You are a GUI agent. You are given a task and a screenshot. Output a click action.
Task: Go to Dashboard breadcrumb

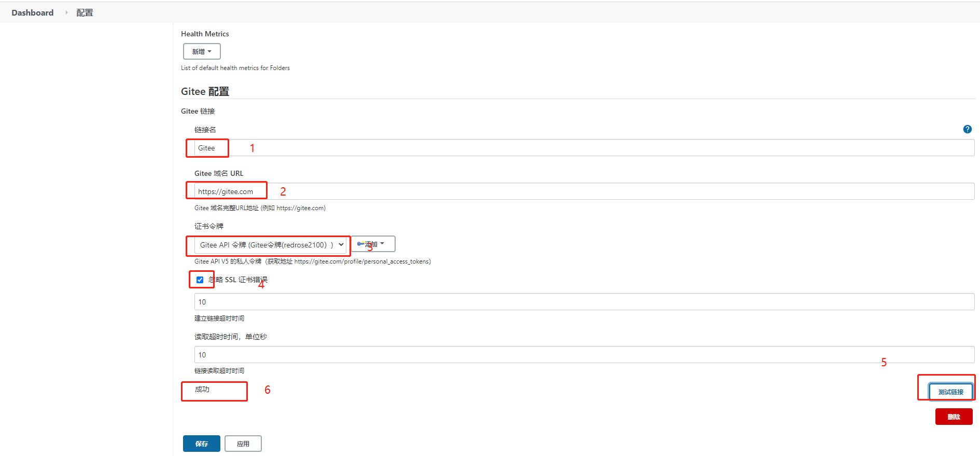tap(33, 12)
